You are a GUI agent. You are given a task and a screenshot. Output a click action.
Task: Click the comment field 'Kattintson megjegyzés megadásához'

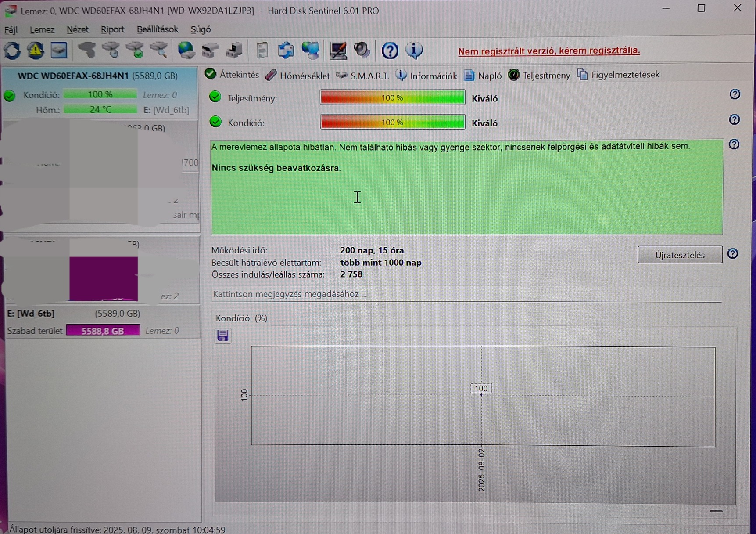click(466, 294)
